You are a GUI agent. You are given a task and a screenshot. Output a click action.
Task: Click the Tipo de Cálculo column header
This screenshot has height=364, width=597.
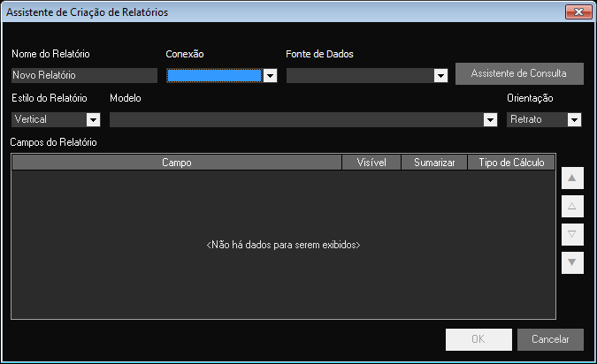click(x=511, y=163)
